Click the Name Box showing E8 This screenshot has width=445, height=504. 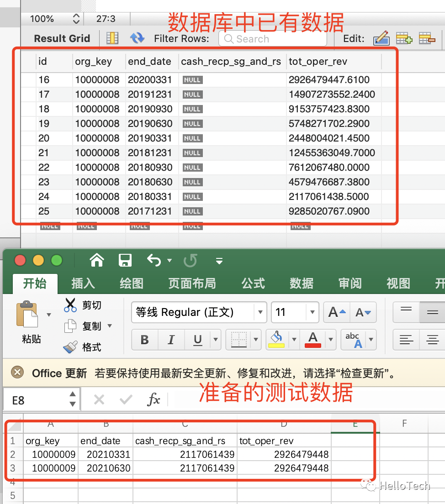(35, 399)
